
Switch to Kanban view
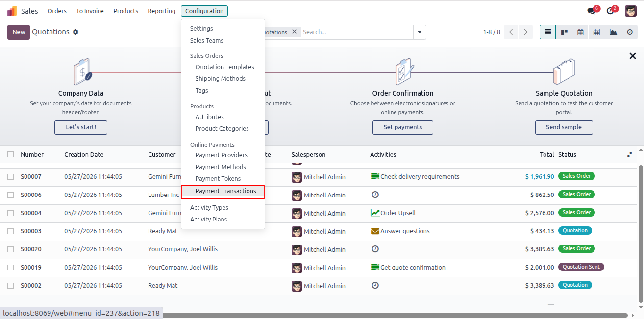pos(564,32)
